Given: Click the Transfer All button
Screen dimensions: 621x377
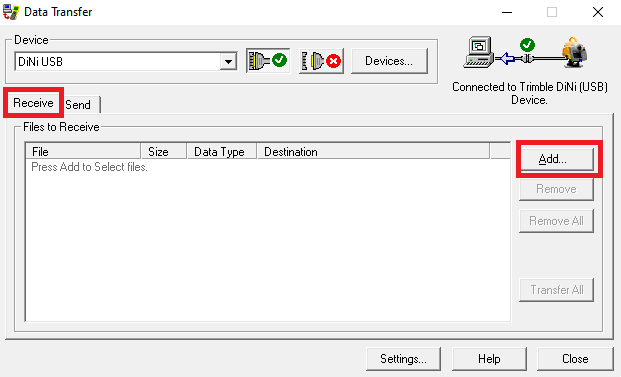Looking at the screenshot, I should (x=556, y=290).
